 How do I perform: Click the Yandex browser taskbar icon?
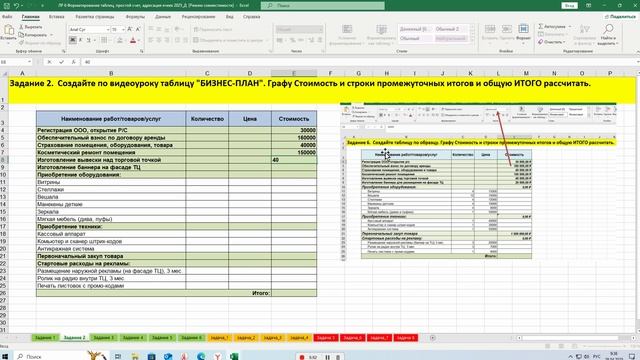pos(218,356)
